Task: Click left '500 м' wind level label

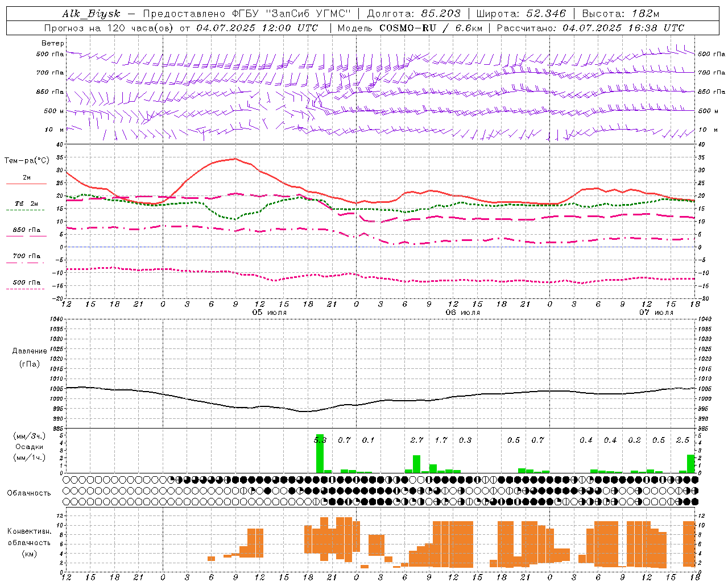Action: coord(54,111)
